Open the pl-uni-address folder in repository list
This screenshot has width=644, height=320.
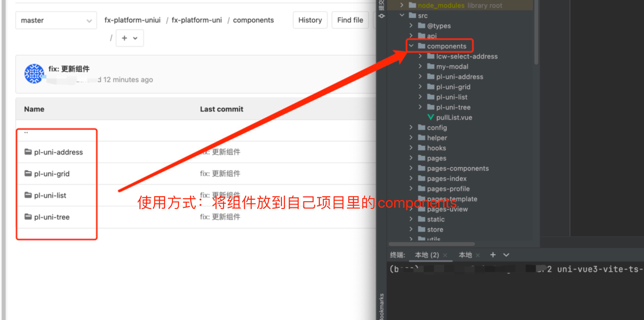click(x=58, y=152)
